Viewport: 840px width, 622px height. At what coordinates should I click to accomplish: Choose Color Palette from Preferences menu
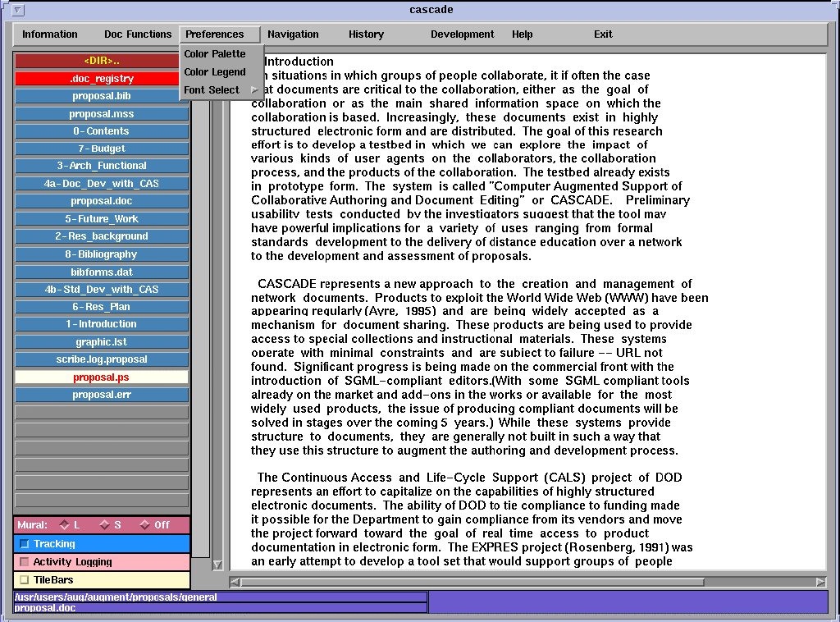[215, 54]
